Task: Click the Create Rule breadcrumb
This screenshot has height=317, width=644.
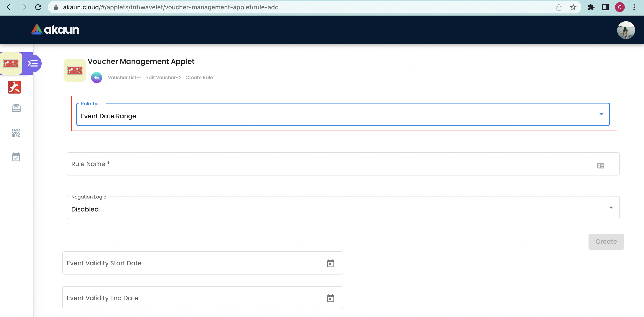Action: click(199, 77)
